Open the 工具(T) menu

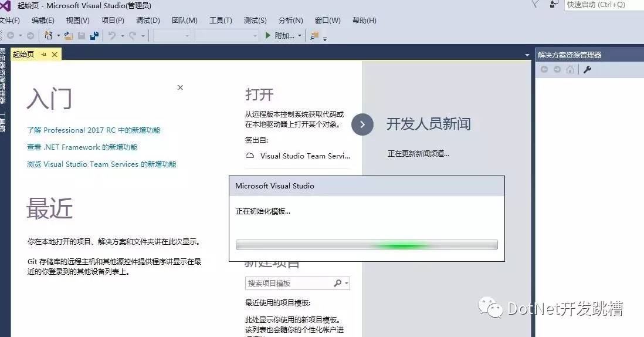pyautogui.click(x=221, y=21)
